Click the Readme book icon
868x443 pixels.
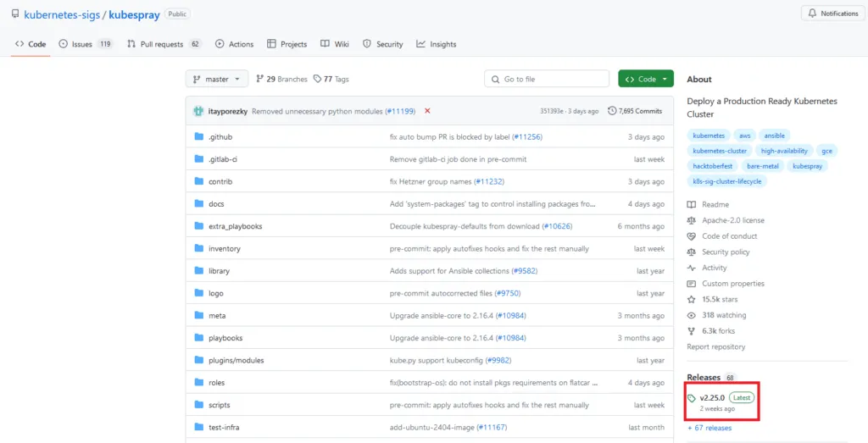[x=691, y=205]
